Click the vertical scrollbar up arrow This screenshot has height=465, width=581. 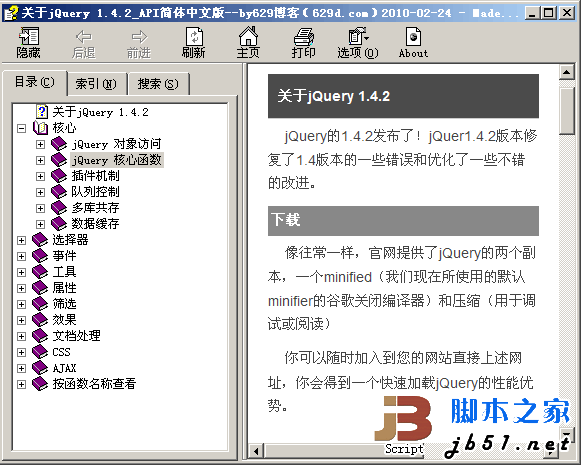coord(567,72)
